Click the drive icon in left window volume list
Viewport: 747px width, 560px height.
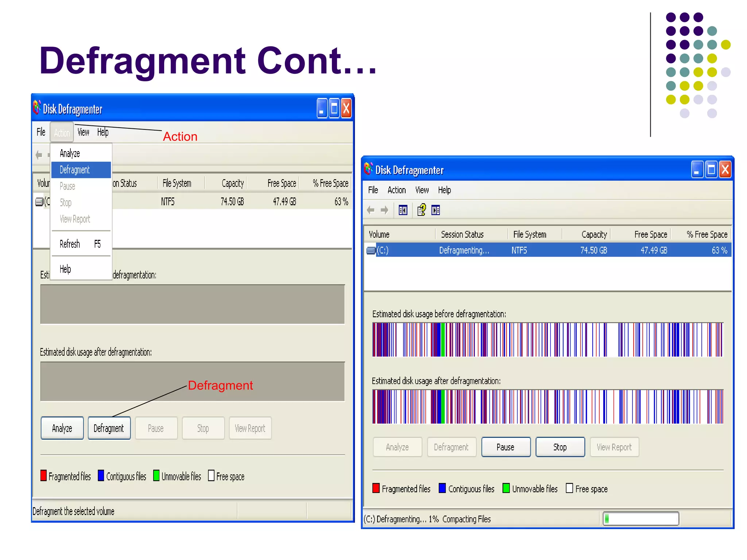point(39,202)
